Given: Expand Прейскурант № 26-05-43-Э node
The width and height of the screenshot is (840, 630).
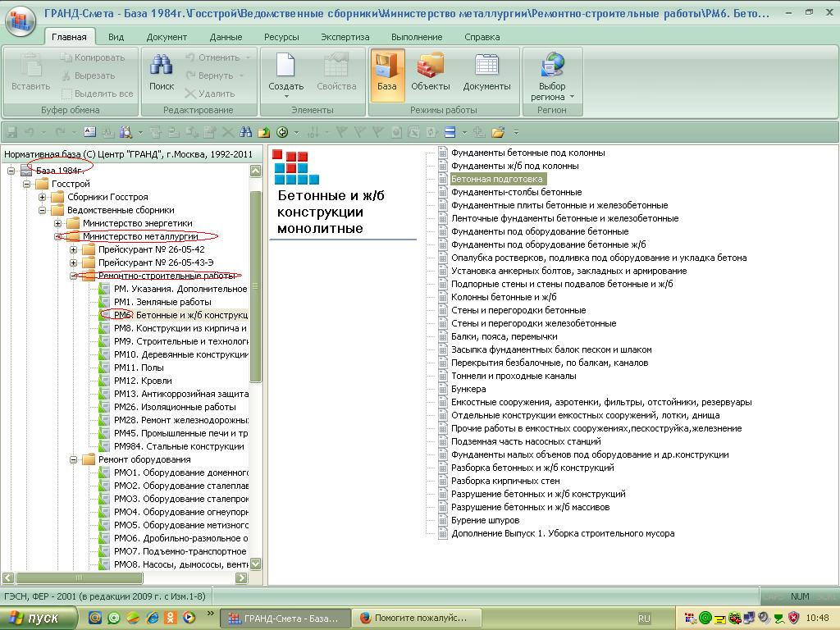Looking at the screenshot, I should point(73,262).
